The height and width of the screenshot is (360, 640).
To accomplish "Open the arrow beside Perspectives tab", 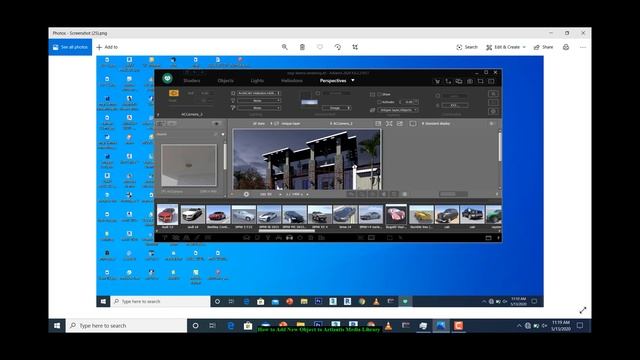I will tap(353, 80).
